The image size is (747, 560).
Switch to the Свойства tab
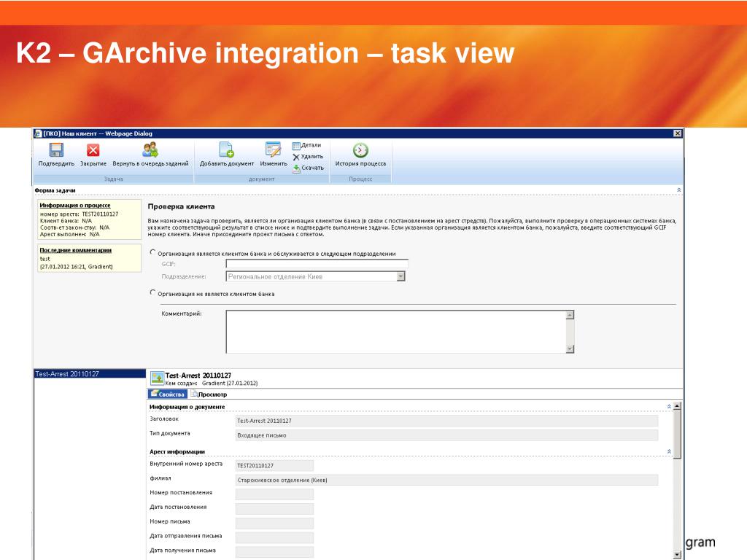pos(168,394)
